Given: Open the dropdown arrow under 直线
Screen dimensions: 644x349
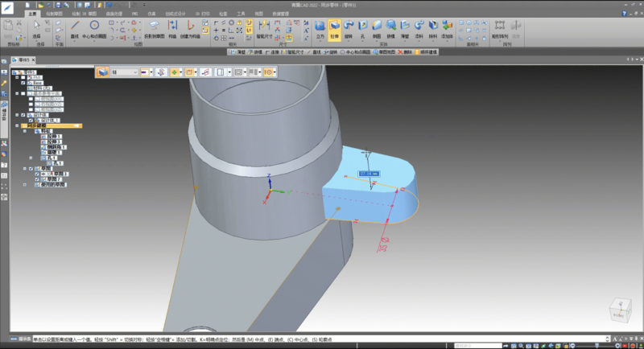Looking at the screenshot, I should [74, 41].
